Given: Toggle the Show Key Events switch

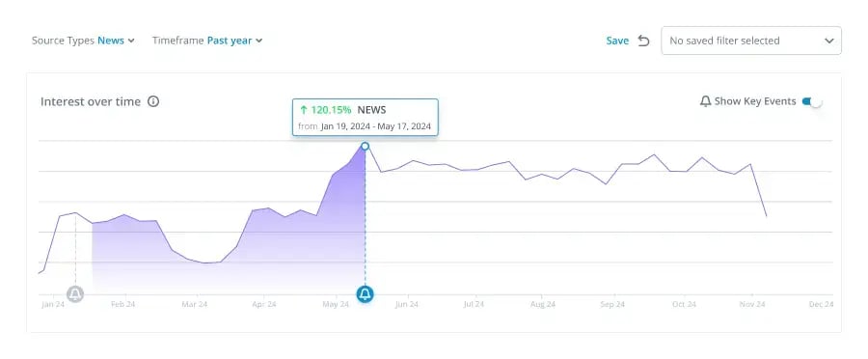Looking at the screenshot, I should [812, 101].
